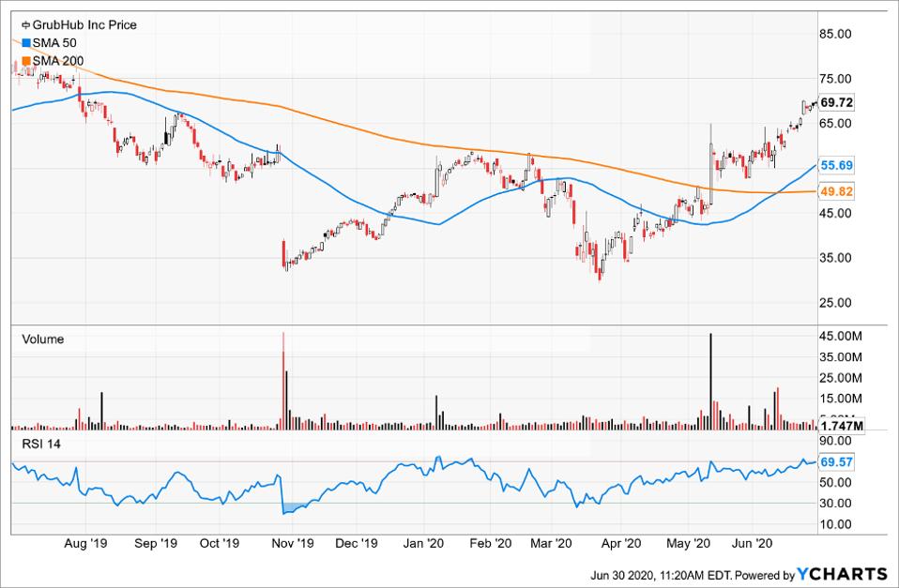Click the 90.00 RSI axis label

[835, 441]
